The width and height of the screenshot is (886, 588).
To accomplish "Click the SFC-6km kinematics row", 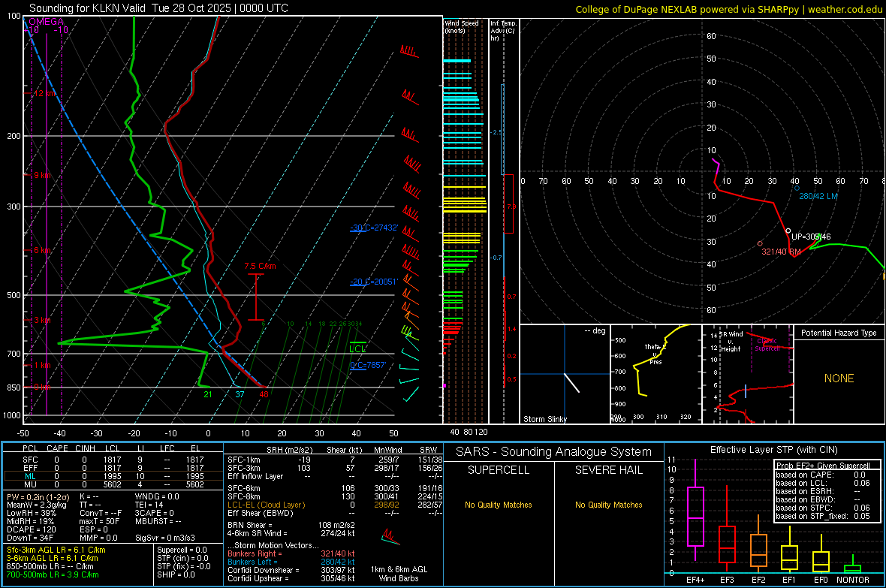I will [335, 488].
